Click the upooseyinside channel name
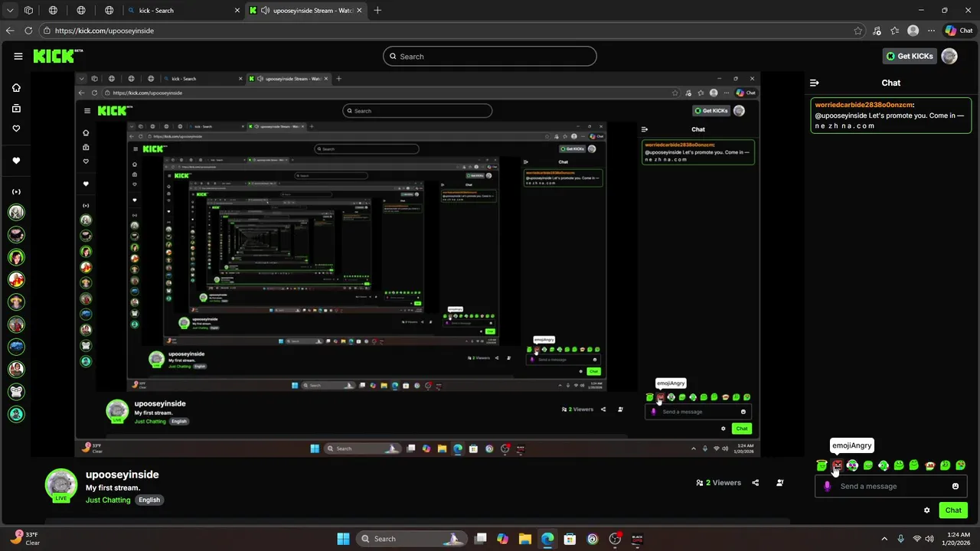This screenshot has height=551, width=980. tap(122, 474)
